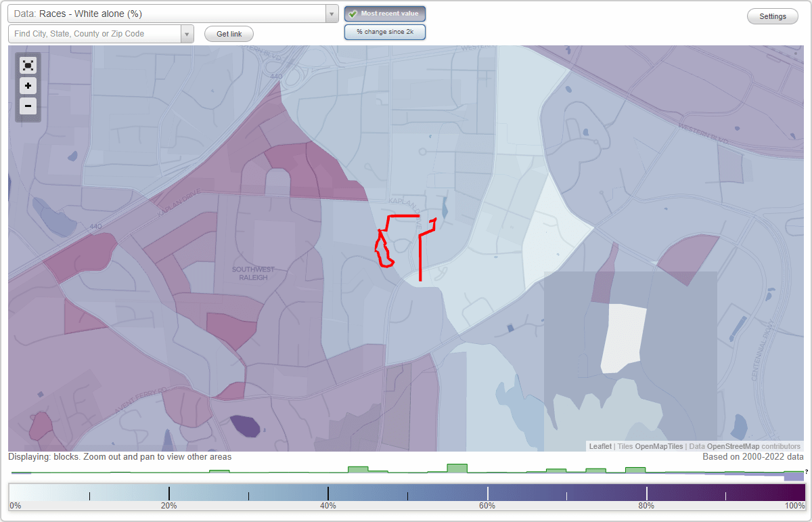The width and height of the screenshot is (812, 522).
Task: Zoom in the map with plus icon
Action: [x=28, y=86]
